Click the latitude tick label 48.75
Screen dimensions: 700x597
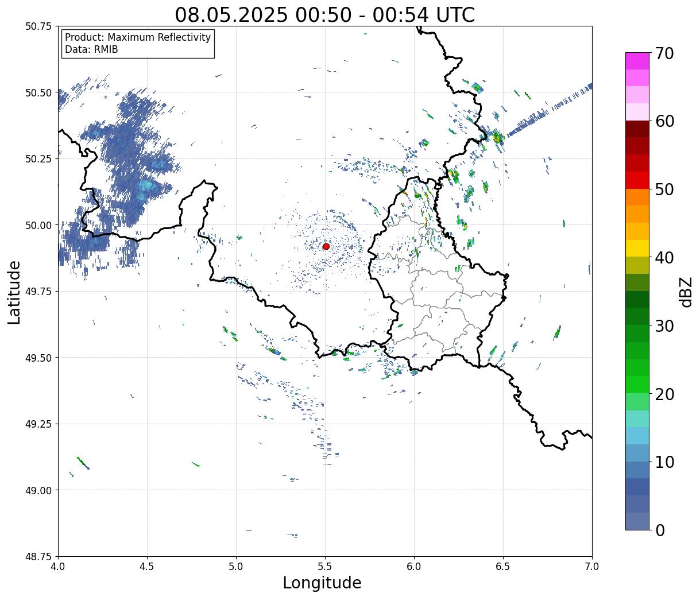[x=38, y=557]
